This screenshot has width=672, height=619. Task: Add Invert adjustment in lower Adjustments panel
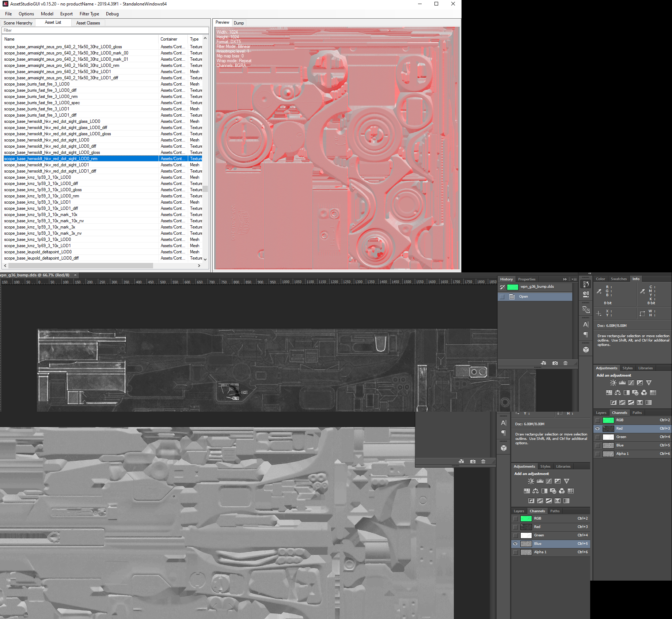[x=531, y=501]
